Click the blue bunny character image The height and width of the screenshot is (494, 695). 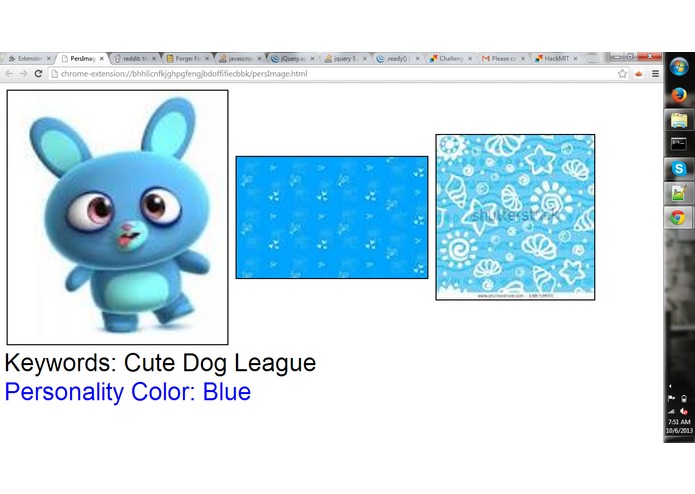pyautogui.click(x=117, y=217)
